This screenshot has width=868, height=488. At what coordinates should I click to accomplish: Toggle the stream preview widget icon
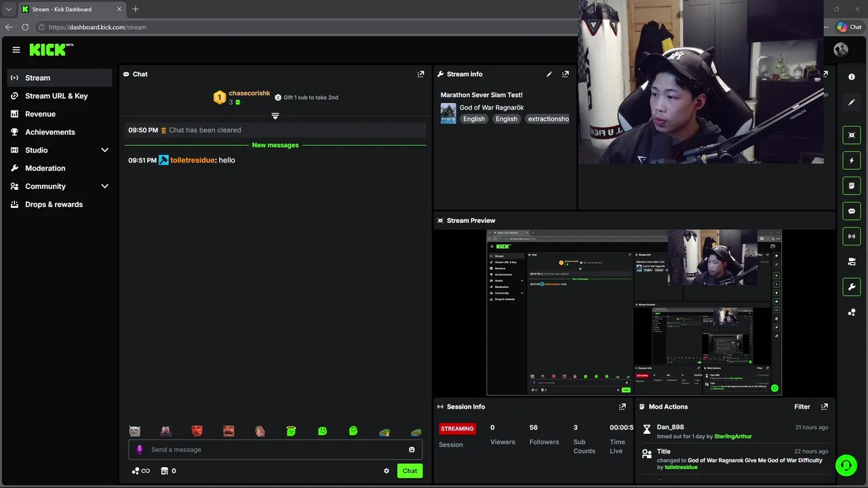[852, 135]
